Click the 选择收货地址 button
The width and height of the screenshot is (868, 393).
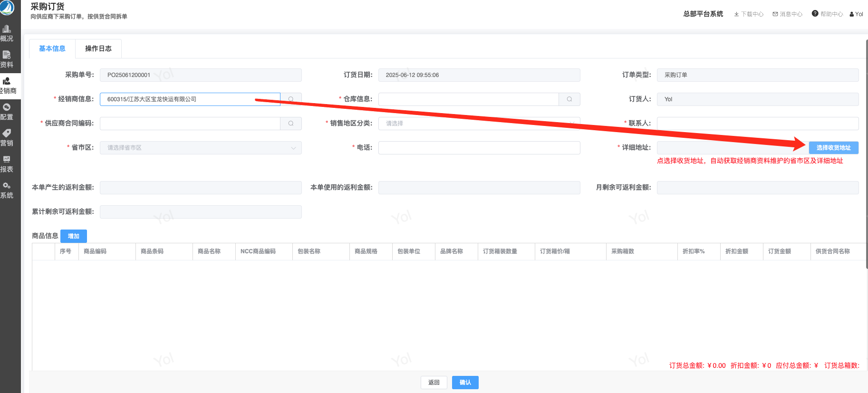pos(834,148)
